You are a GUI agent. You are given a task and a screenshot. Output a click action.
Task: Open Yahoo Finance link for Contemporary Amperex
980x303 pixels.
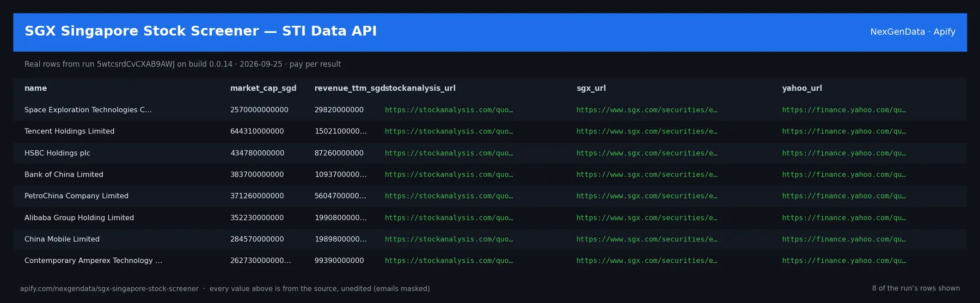click(x=844, y=260)
